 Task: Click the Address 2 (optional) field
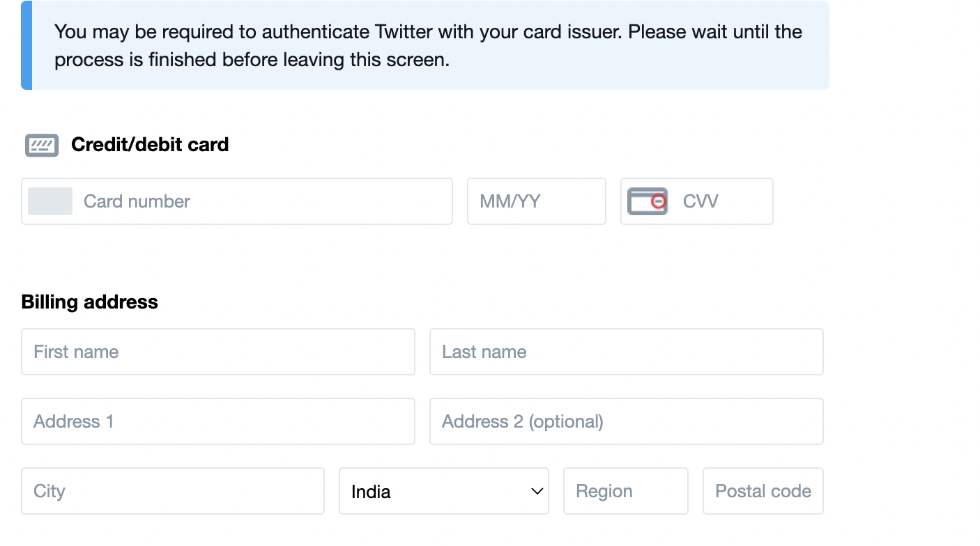(626, 421)
